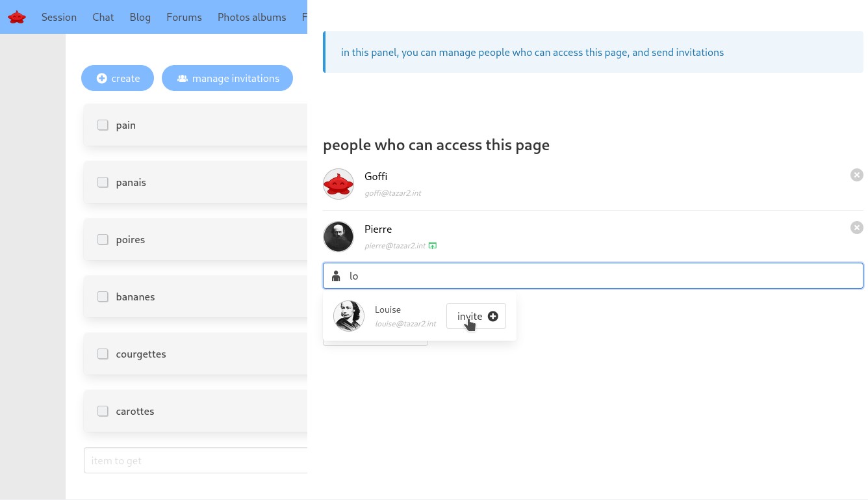
Task: Click the blue info message about managing invitations
Action: 593,52
